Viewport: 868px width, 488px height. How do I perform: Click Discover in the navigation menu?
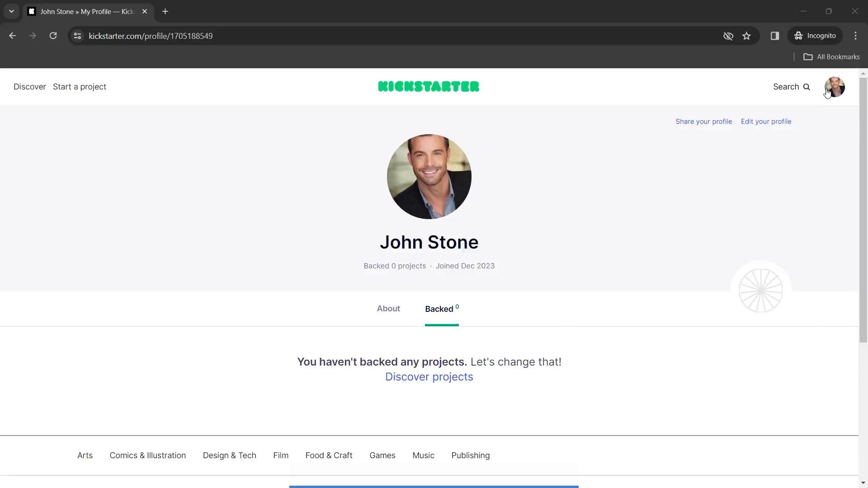29,86
